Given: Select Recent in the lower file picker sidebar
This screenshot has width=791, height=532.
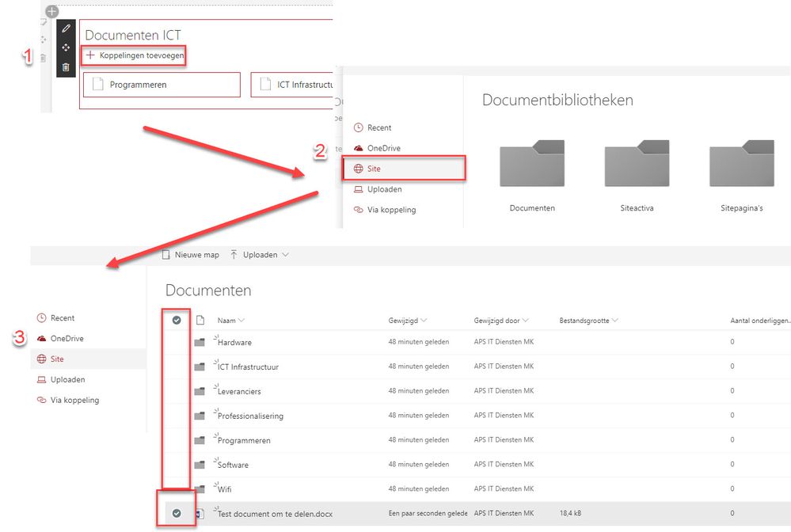Looking at the screenshot, I should [55, 318].
